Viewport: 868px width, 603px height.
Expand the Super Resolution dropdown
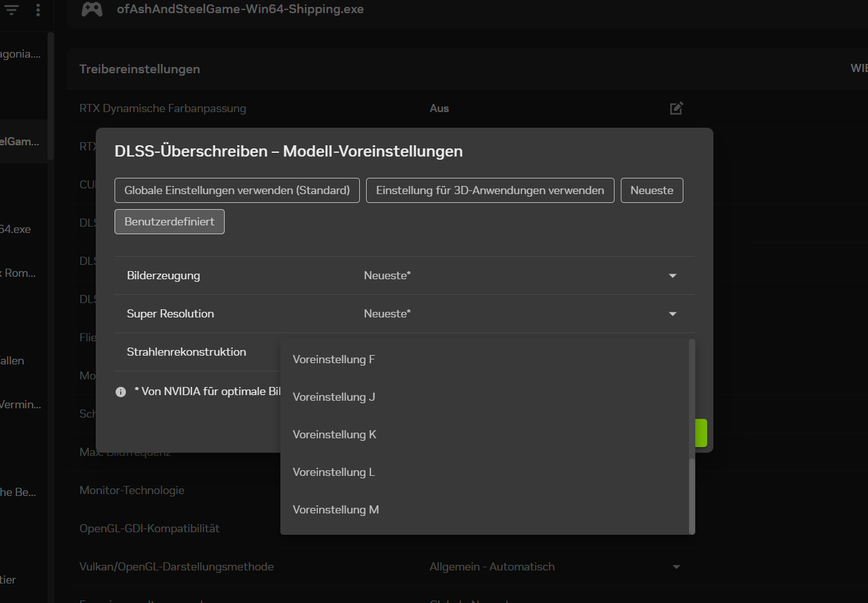(673, 314)
